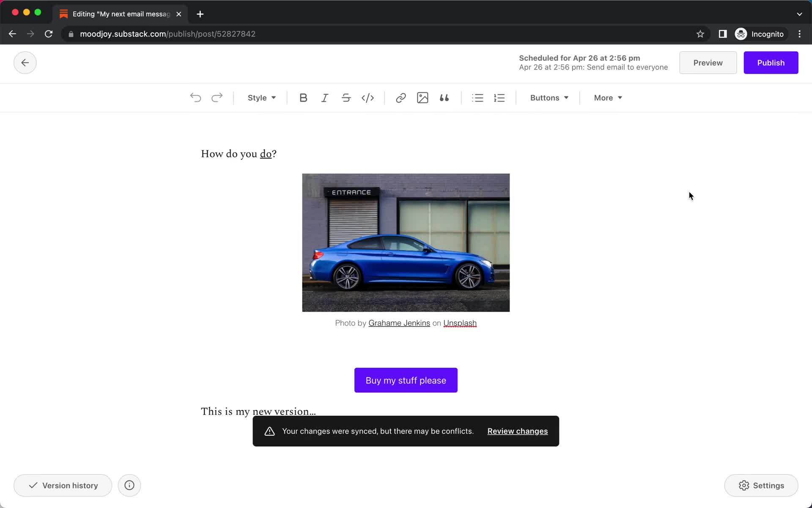Expand the Style dropdown menu

pyautogui.click(x=261, y=98)
